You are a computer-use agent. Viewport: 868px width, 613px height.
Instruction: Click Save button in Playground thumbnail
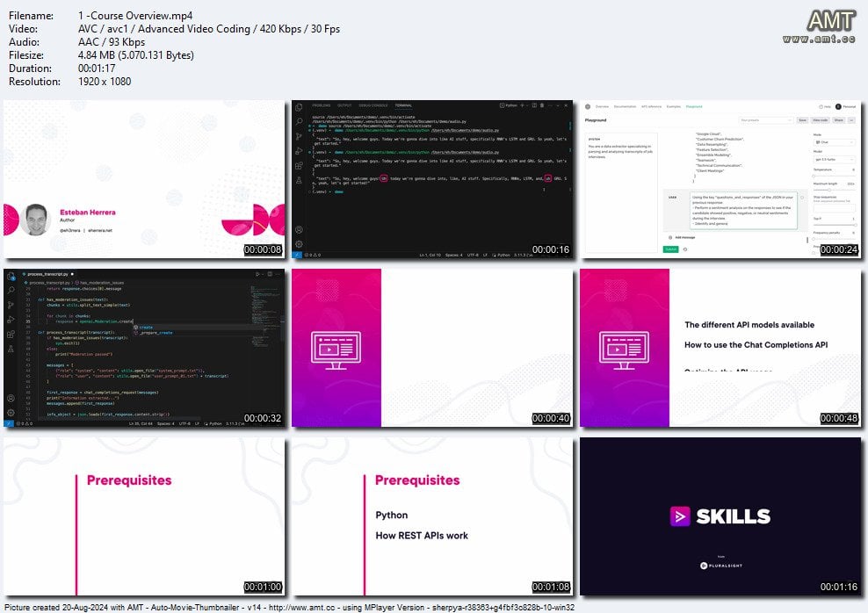tap(802, 120)
